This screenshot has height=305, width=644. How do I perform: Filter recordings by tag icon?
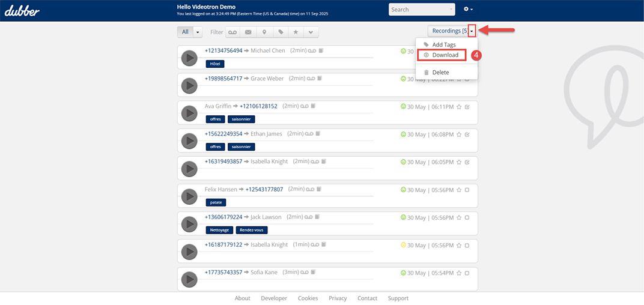(280, 32)
